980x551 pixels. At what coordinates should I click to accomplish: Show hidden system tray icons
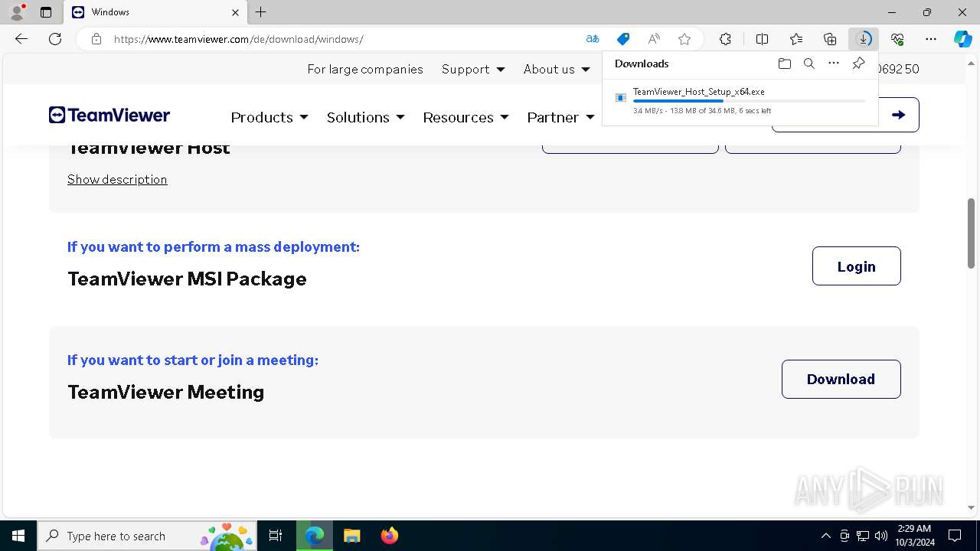click(x=825, y=536)
